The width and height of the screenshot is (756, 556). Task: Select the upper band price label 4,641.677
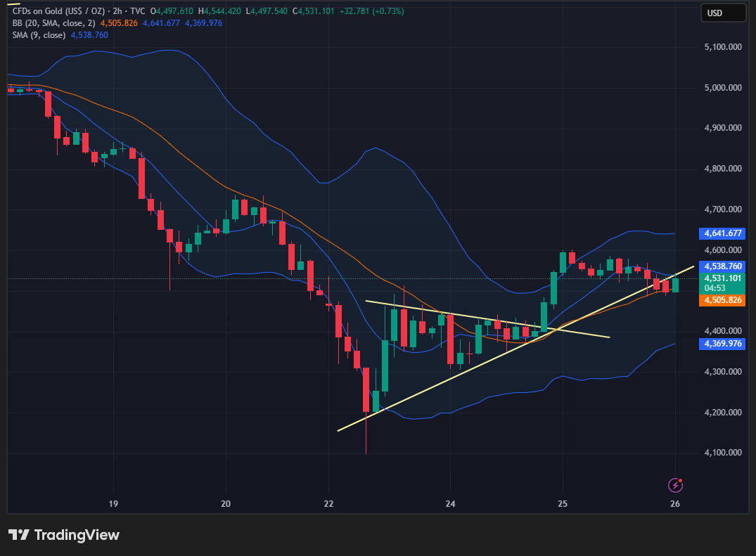pos(722,233)
